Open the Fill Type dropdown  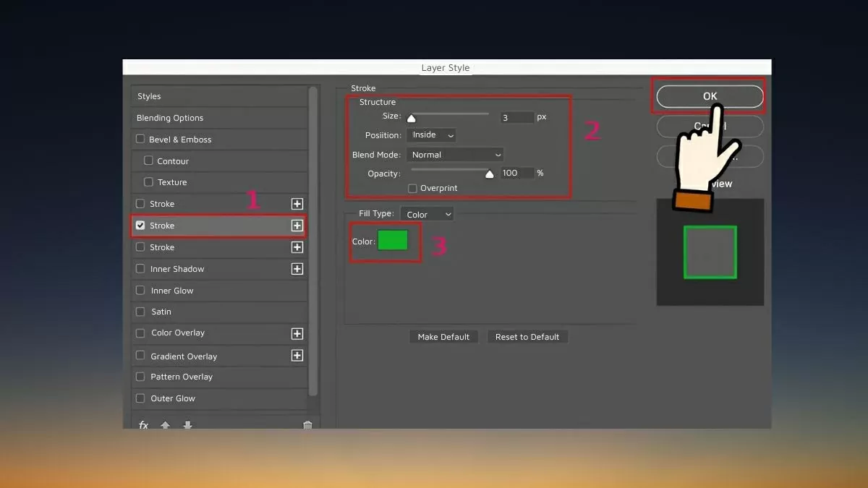[427, 215]
